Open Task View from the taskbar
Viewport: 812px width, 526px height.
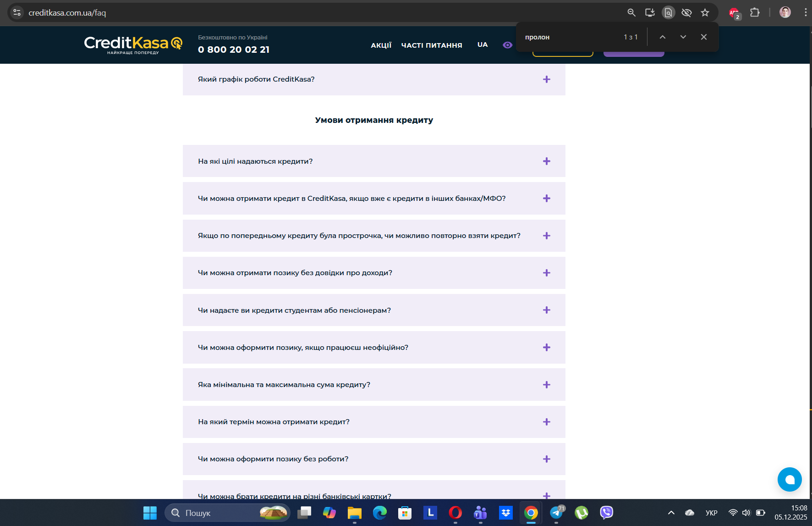[x=304, y=513]
